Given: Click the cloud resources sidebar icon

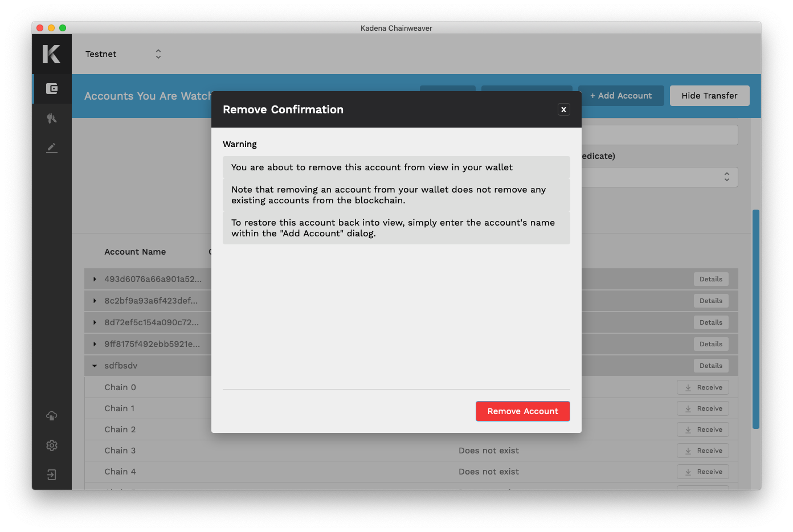Looking at the screenshot, I should [x=52, y=416].
